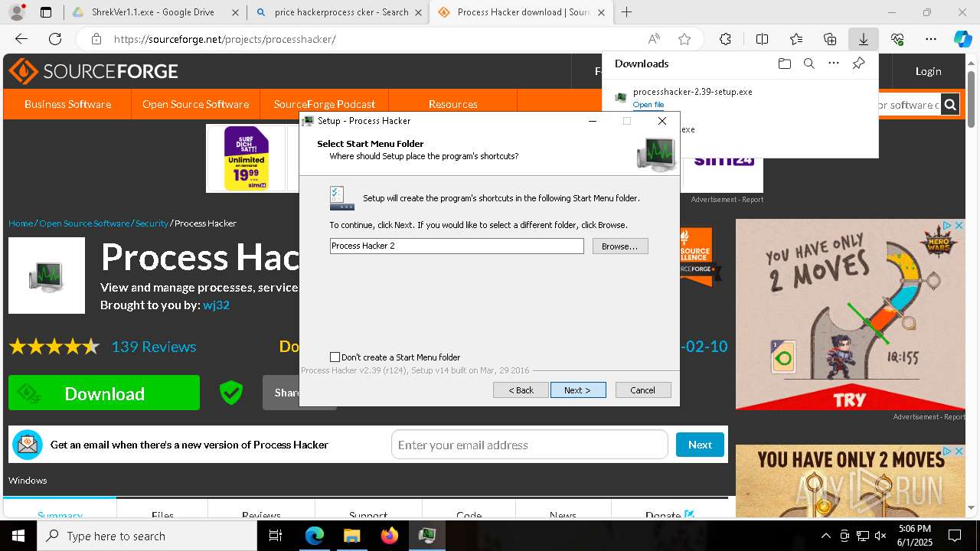
Task: Open Firefox from taskbar
Action: (x=389, y=536)
